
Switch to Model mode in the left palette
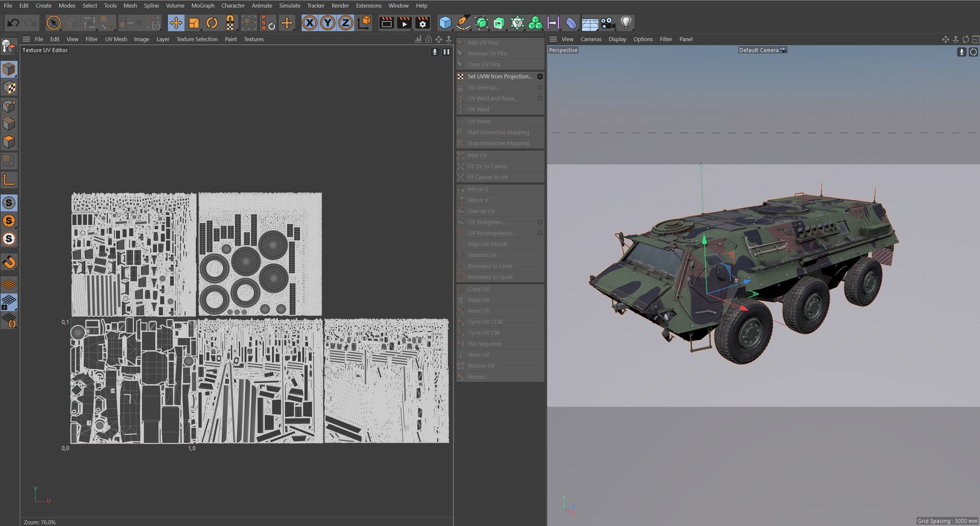(9, 69)
